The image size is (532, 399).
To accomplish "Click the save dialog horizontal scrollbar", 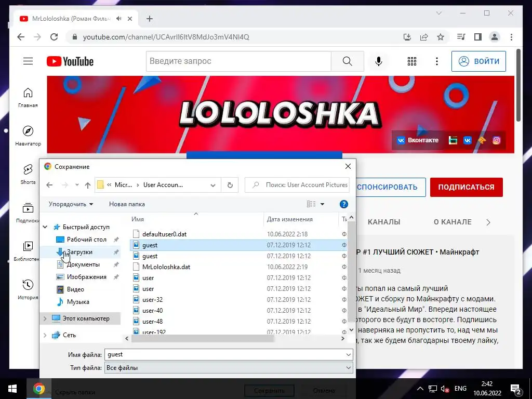I will pos(203,339).
